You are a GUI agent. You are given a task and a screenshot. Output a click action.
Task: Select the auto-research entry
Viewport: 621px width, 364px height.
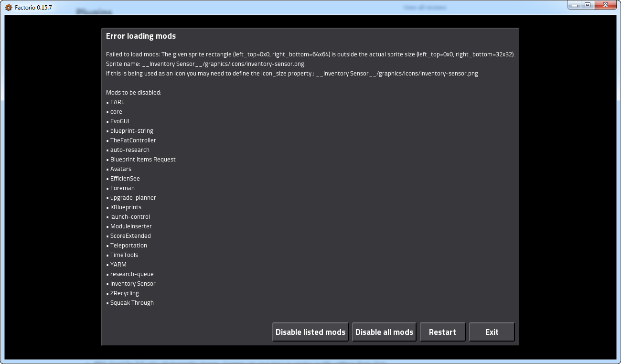(130, 150)
